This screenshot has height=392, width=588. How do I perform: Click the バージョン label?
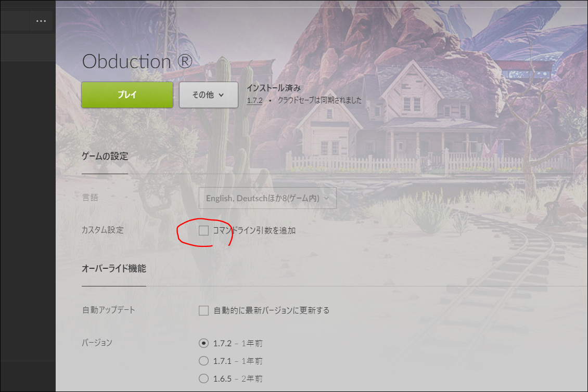pyautogui.click(x=97, y=343)
